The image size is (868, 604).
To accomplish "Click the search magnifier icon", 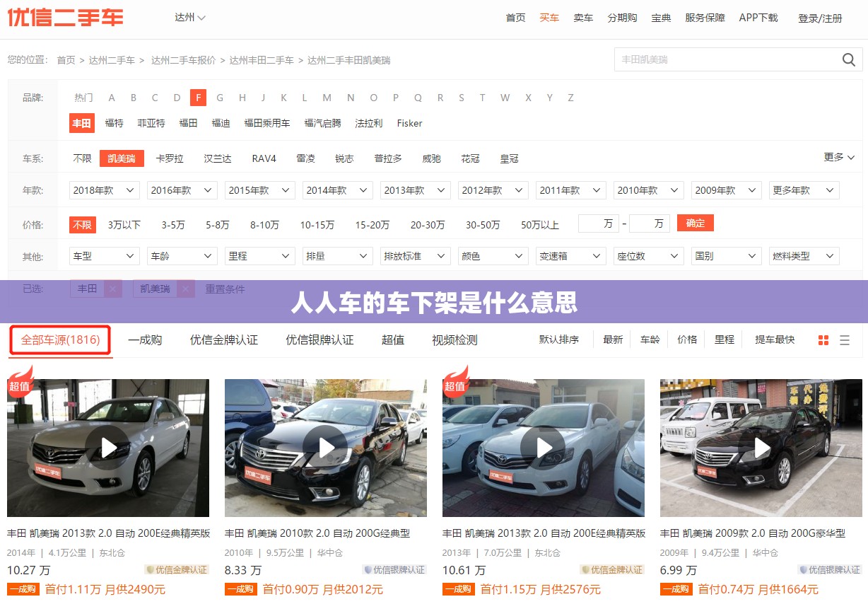I will [848, 60].
